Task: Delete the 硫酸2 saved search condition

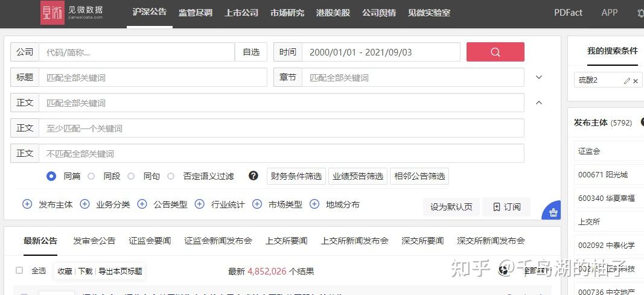Action: pyautogui.click(x=636, y=81)
